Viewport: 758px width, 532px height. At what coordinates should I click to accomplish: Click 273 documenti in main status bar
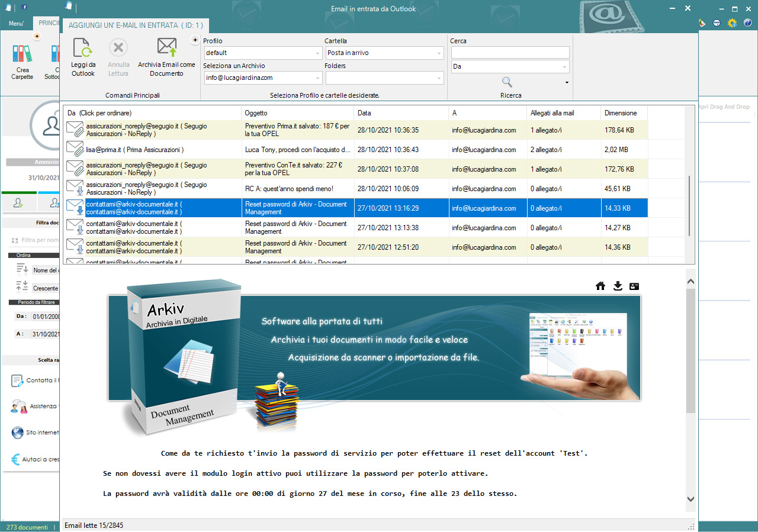pyautogui.click(x=27, y=527)
